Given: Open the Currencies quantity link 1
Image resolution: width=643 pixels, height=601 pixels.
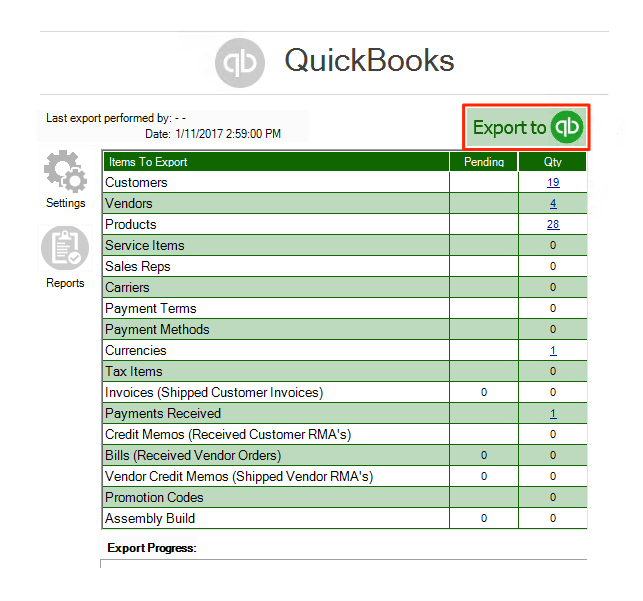Looking at the screenshot, I should [553, 351].
